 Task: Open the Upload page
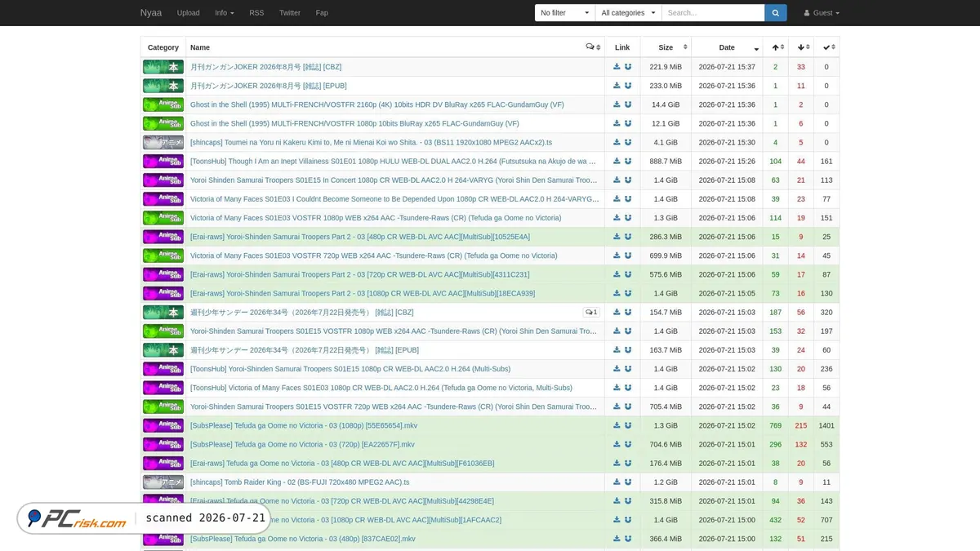189,13
